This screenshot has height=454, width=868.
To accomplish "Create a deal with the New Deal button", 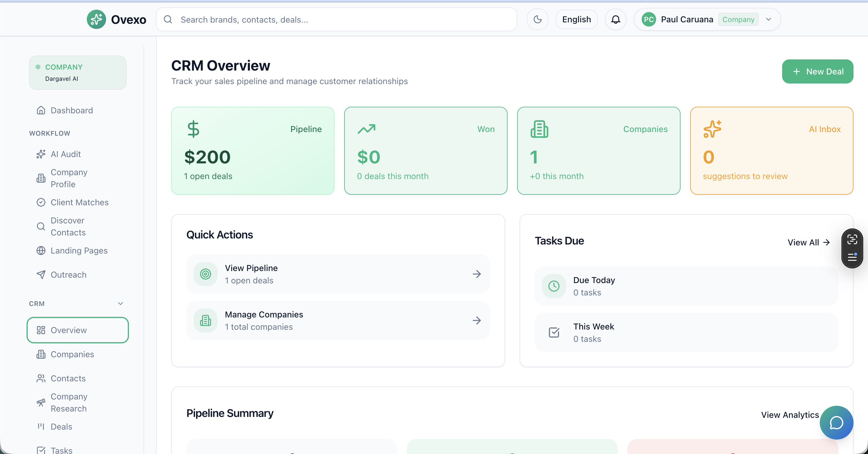I will coord(817,71).
